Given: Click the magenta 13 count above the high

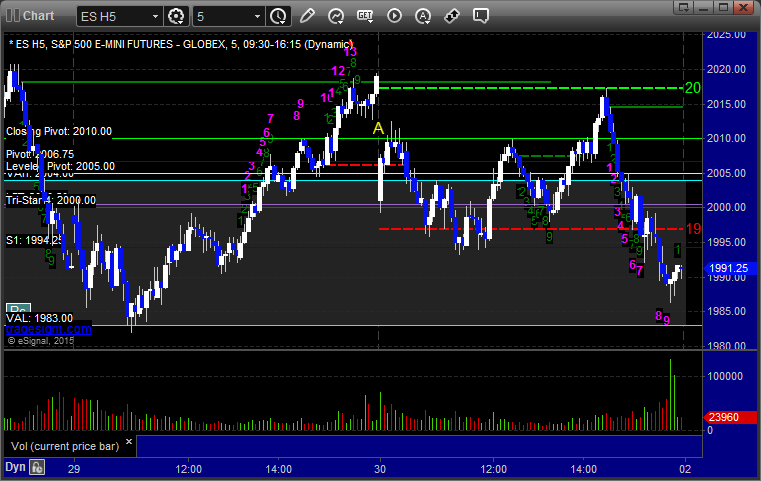Looking at the screenshot, I should click(350, 51).
